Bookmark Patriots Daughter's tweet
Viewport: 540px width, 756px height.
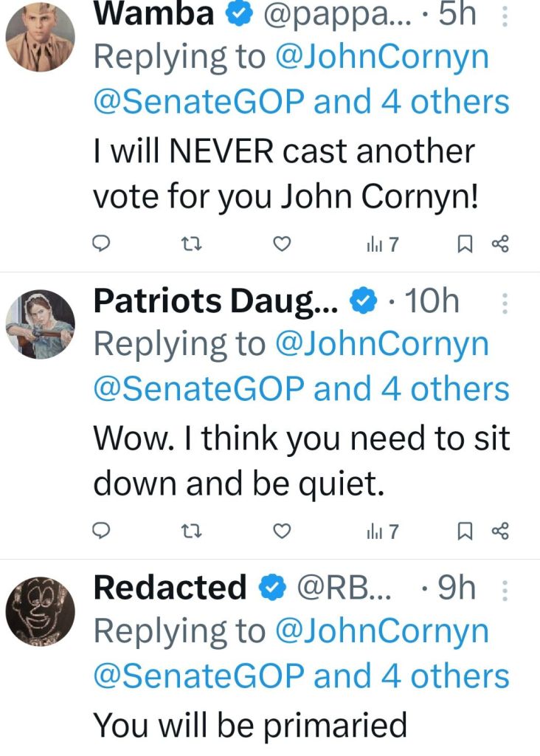pos(465,530)
